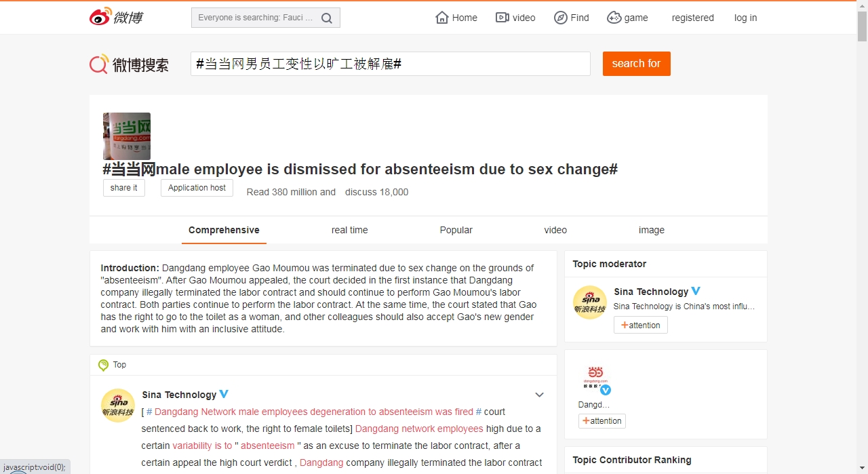
Task: Click verified badge beside Sina Technology post name
Action: [x=224, y=394]
